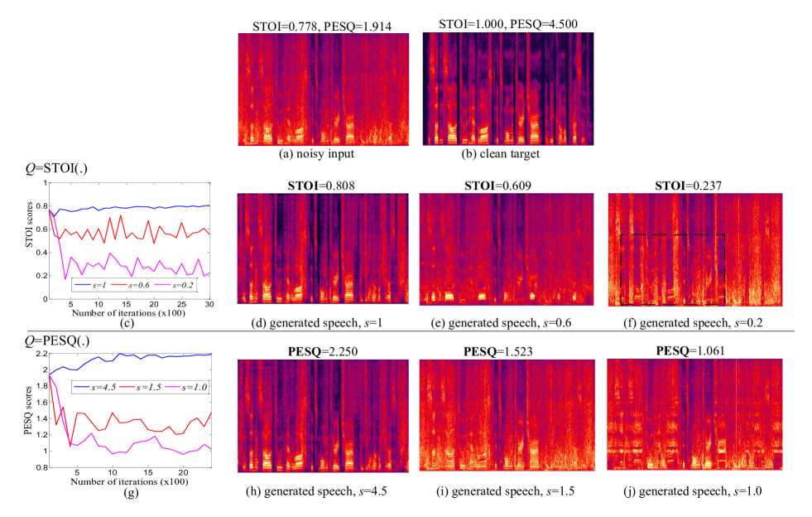
Task: Select the generated speech s=0.2 spectrogram
Action: click(x=695, y=249)
